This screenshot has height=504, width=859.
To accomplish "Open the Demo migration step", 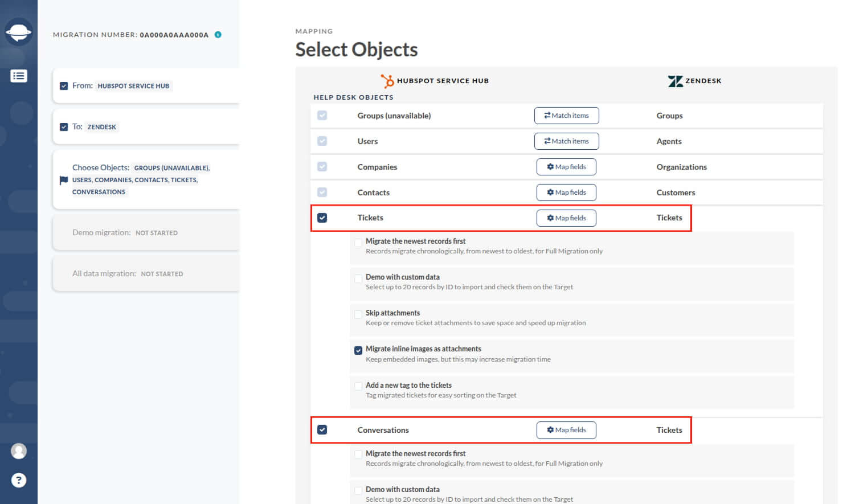I will tap(146, 232).
